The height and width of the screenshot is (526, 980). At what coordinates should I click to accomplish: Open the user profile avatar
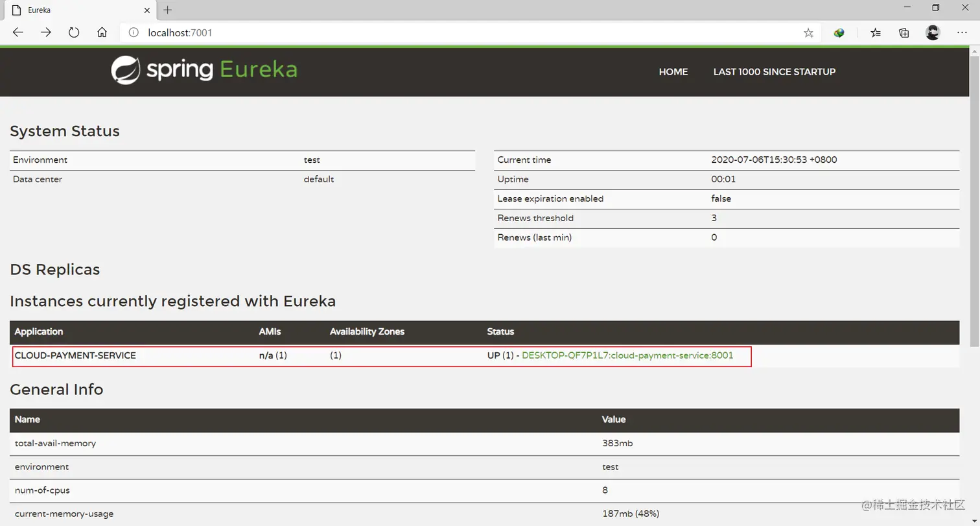point(933,32)
